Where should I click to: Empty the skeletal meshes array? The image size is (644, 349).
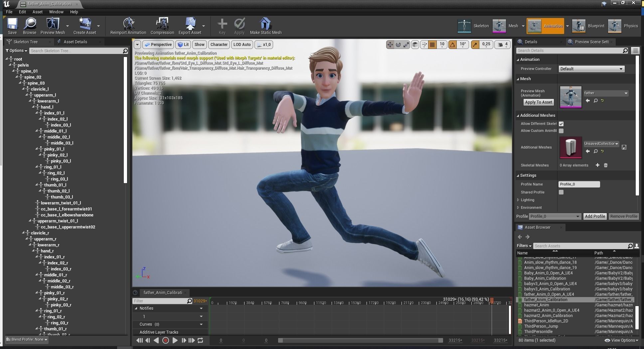[x=606, y=165]
